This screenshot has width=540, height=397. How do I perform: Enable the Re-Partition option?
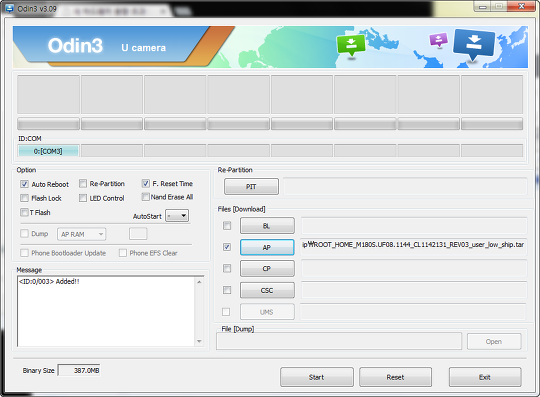click(83, 183)
